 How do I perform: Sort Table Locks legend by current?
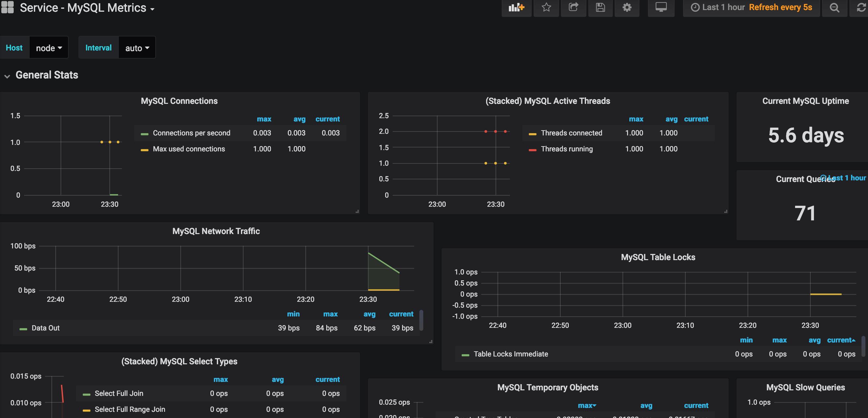tap(841, 340)
